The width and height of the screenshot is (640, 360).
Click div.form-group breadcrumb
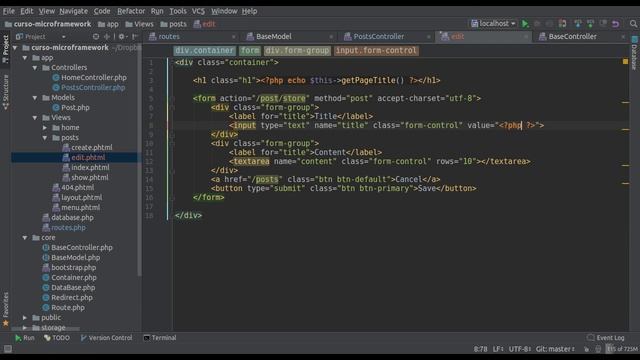click(297, 51)
